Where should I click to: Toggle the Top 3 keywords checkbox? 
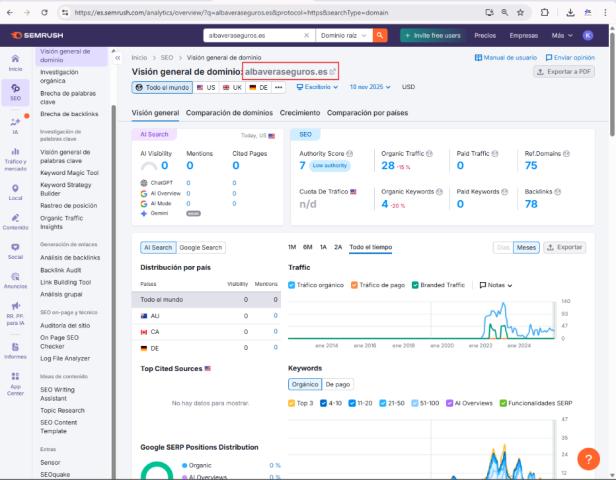click(292, 402)
